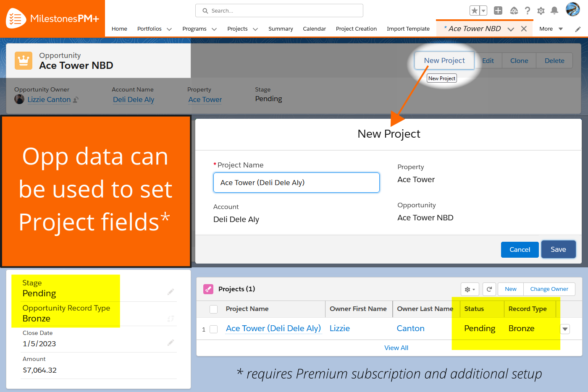Open the row actions dropdown for the project
Screen dimensions: 588x392
pyautogui.click(x=564, y=329)
